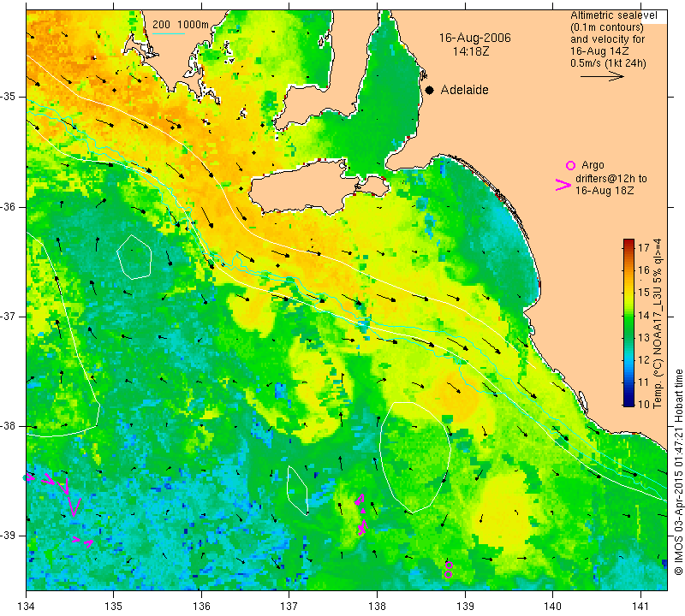
Task: Click the longitude axis label "140"
Action: click(x=552, y=607)
